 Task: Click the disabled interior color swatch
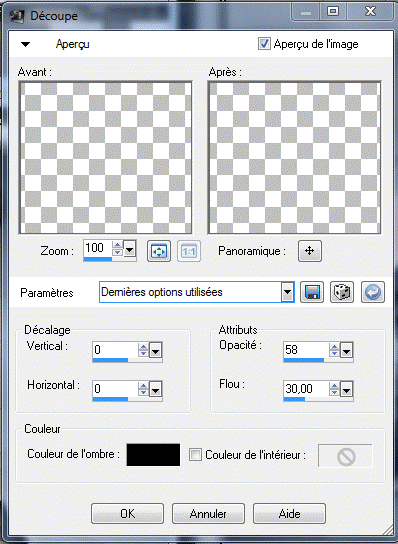click(x=345, y=456)
